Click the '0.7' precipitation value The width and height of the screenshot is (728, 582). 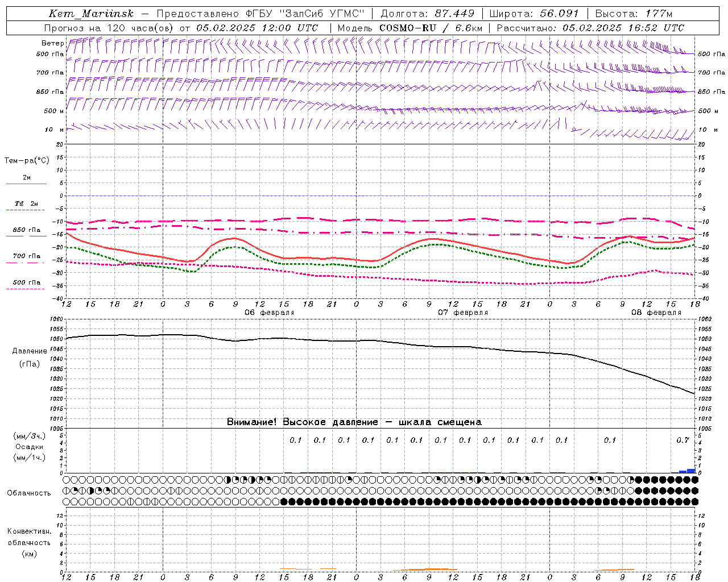(x=682, y=440)
